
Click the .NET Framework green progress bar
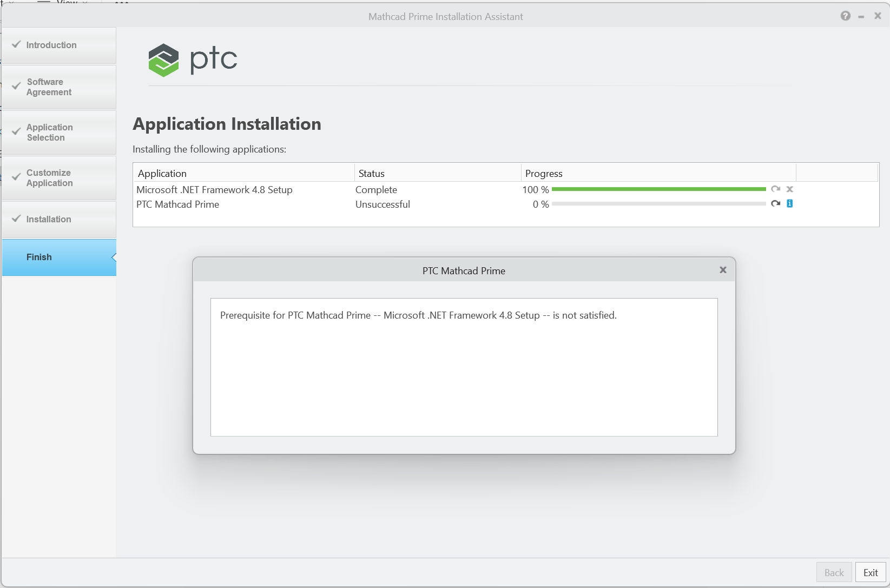[x=658, y=189]
